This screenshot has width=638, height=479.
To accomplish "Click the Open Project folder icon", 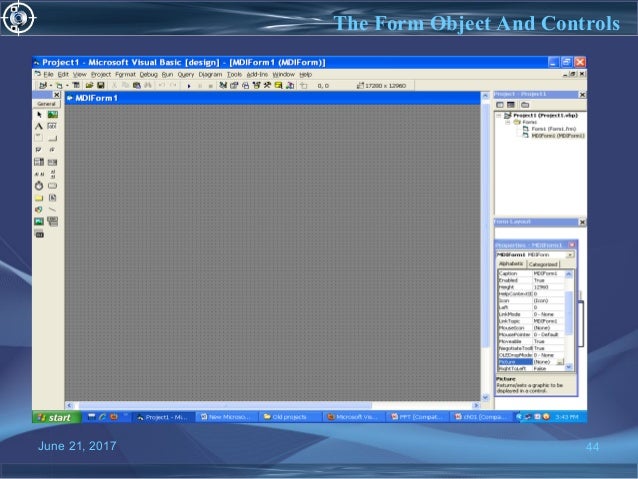I will 89,85.
